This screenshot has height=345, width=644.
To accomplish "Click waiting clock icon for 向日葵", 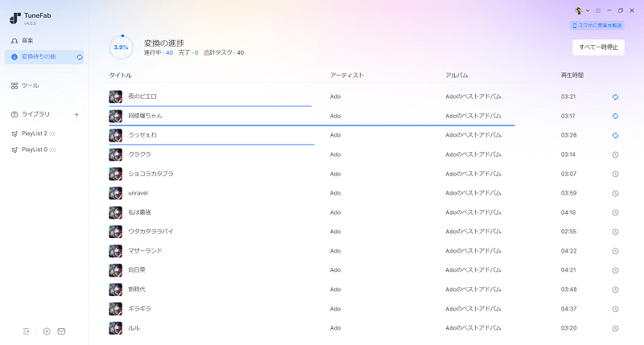I will click(615, 270).
